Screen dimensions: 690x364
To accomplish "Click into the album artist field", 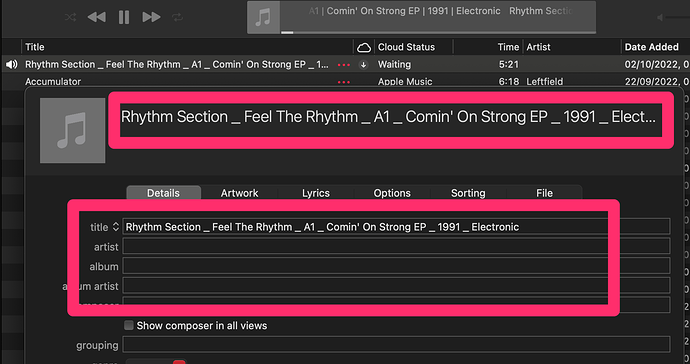I will (396, 285).
